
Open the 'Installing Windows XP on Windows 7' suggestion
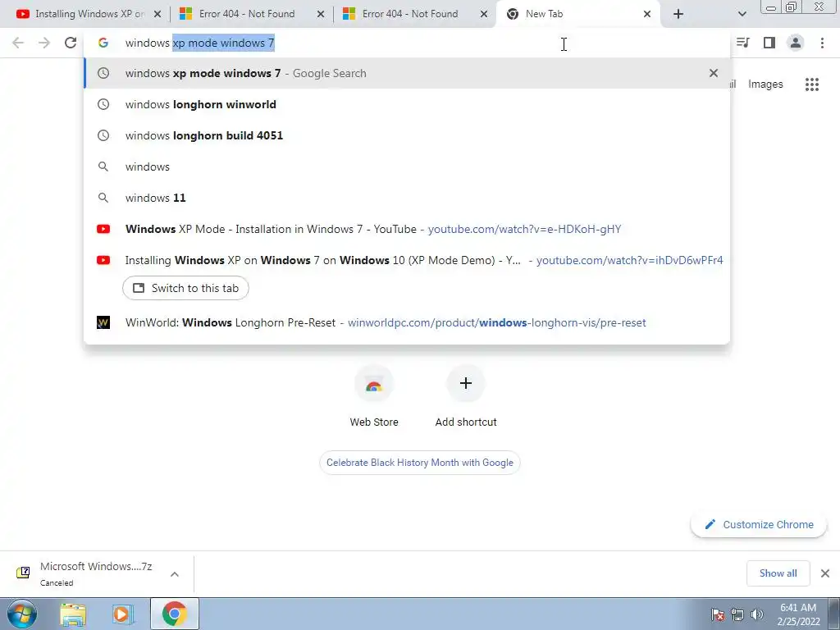tap(407, 260)
